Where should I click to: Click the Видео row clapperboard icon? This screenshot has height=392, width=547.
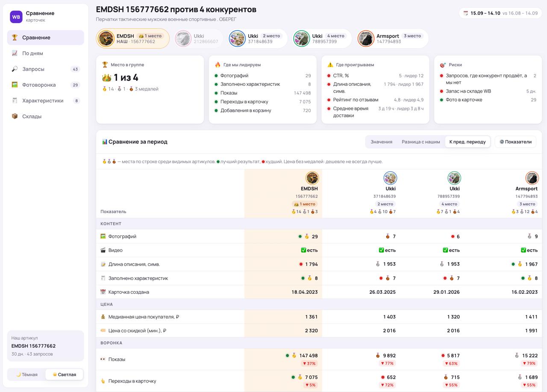coord(103,250)
